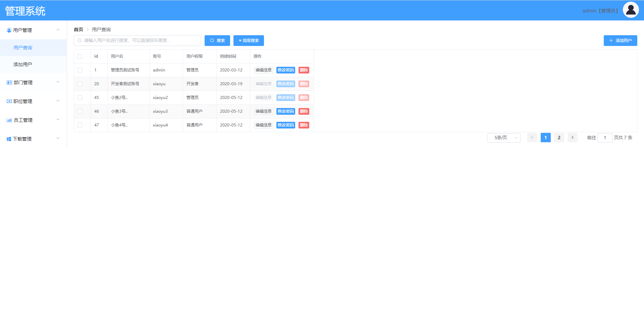Click the magnifier icon in the search box
Viewport: 644px width, 314px height.
coord(79,40)
